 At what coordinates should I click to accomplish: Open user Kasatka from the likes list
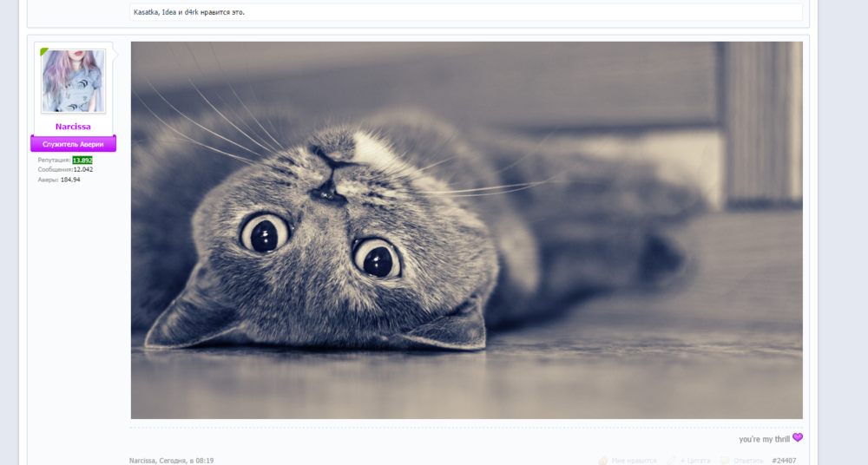pyautogui.click(x=146, y=12)
